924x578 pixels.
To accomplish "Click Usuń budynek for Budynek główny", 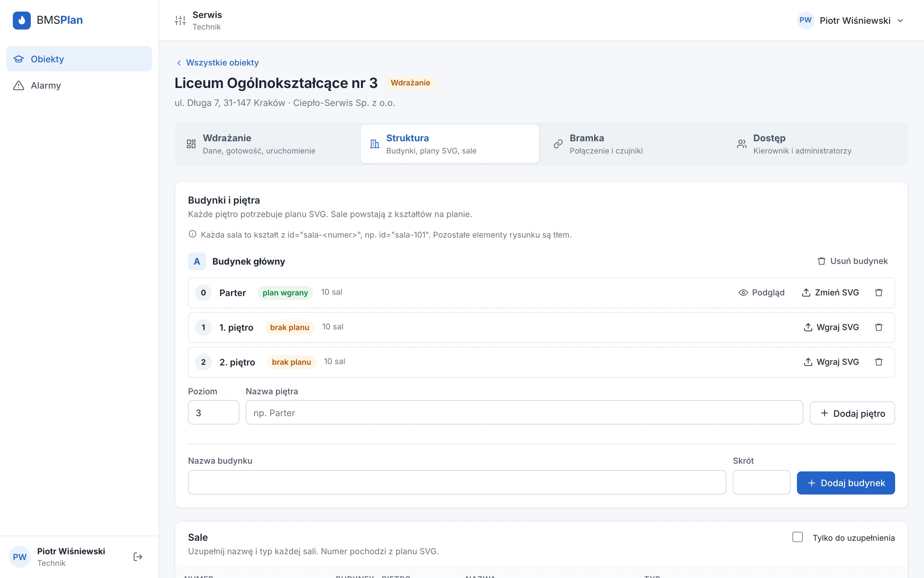I will click(852, 261).
